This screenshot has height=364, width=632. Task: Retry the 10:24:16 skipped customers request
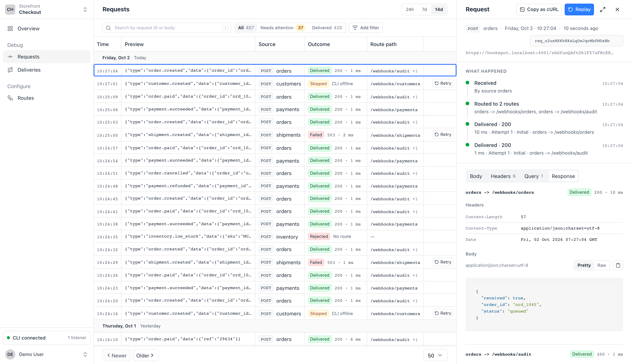coord(443,313)
